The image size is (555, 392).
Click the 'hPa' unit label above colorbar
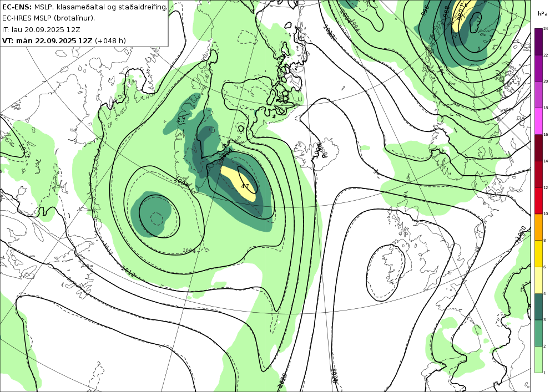542,14
